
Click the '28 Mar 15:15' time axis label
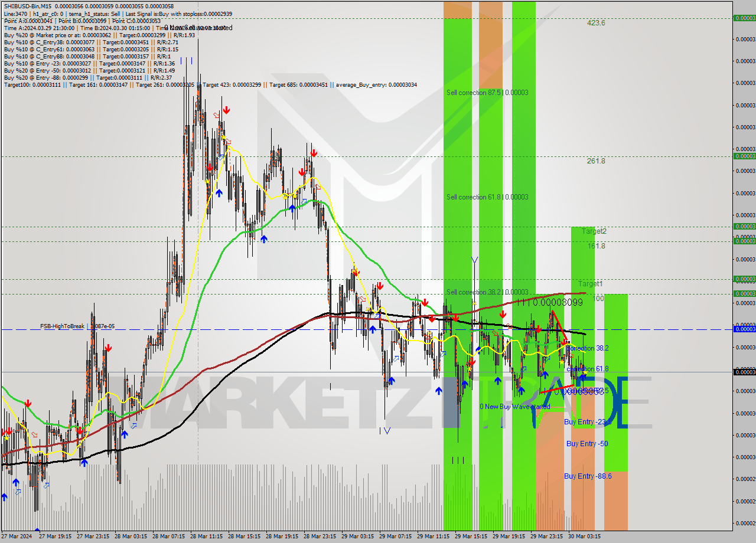(x=245, y=537)
